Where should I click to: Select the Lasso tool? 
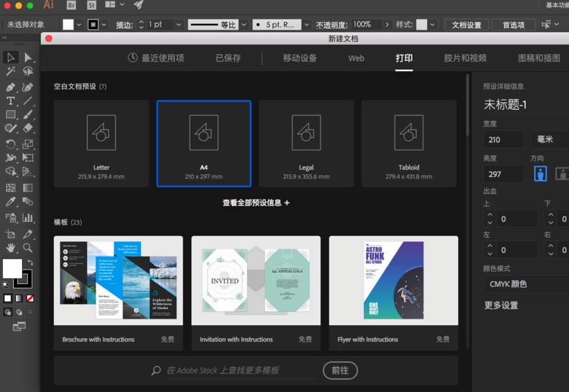coord(28,71)
